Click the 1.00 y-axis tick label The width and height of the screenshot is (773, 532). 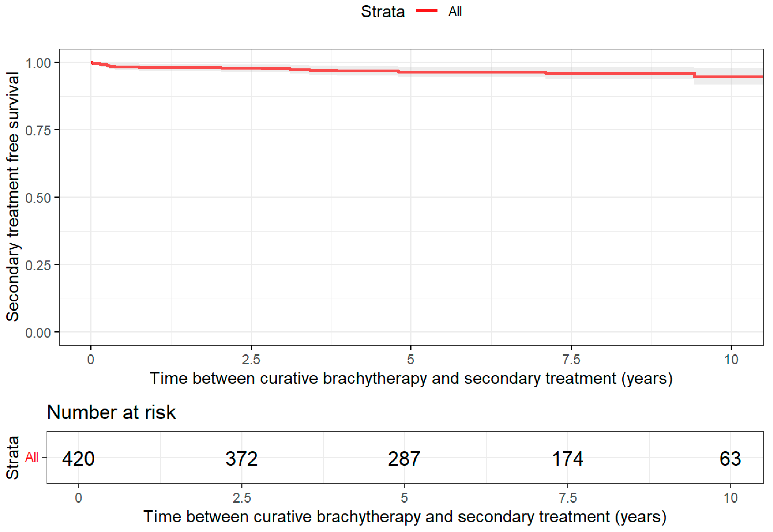38,63
